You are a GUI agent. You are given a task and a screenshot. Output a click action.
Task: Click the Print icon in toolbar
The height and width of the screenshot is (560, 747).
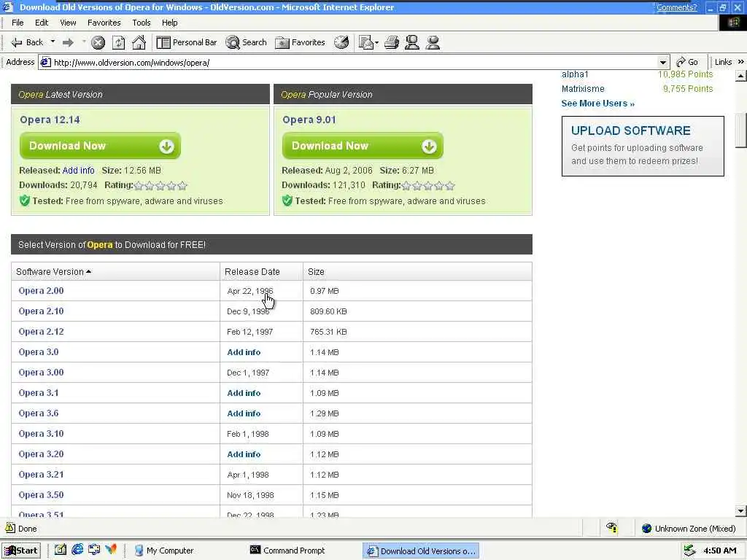pos(392,42)
